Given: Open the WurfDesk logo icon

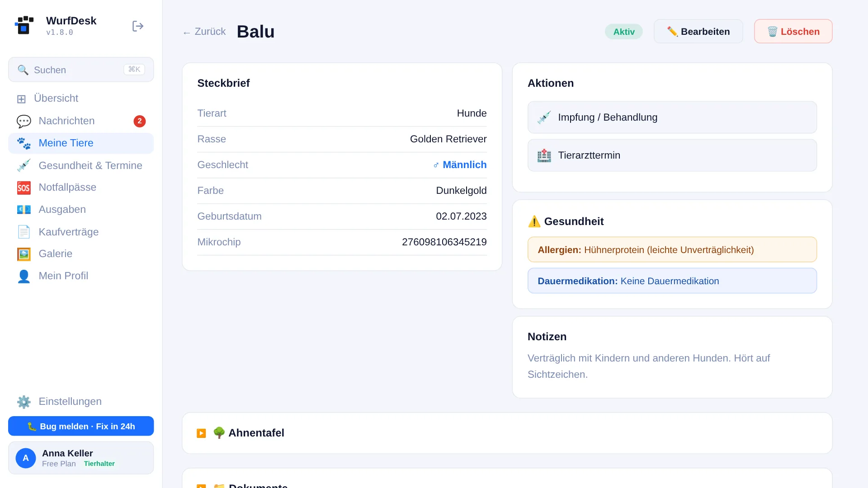Looking at the screenshot, I should tap(24, 25).
